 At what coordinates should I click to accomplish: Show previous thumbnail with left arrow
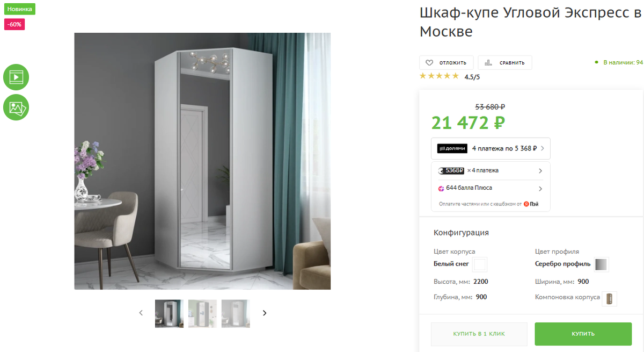pos(141,313)
